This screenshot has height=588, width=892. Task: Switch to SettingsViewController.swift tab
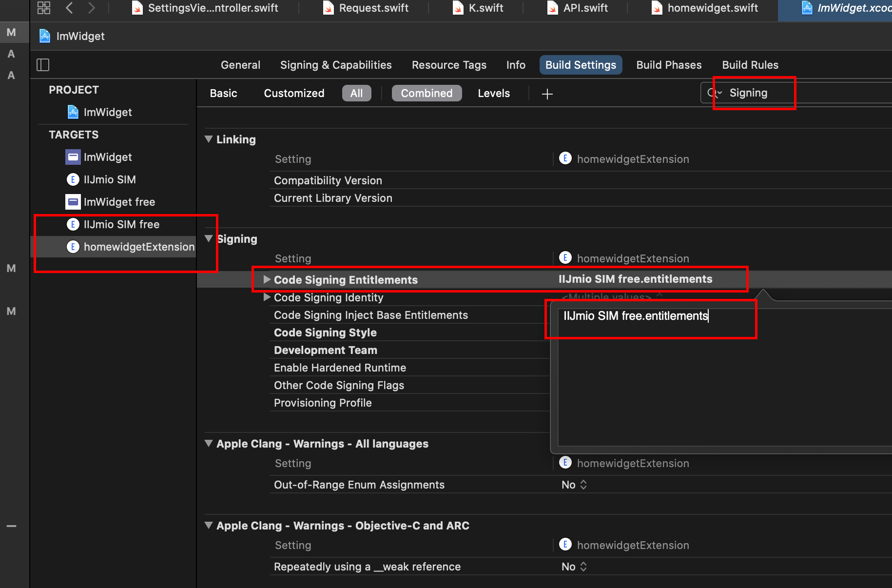click(x=205, y=8)
